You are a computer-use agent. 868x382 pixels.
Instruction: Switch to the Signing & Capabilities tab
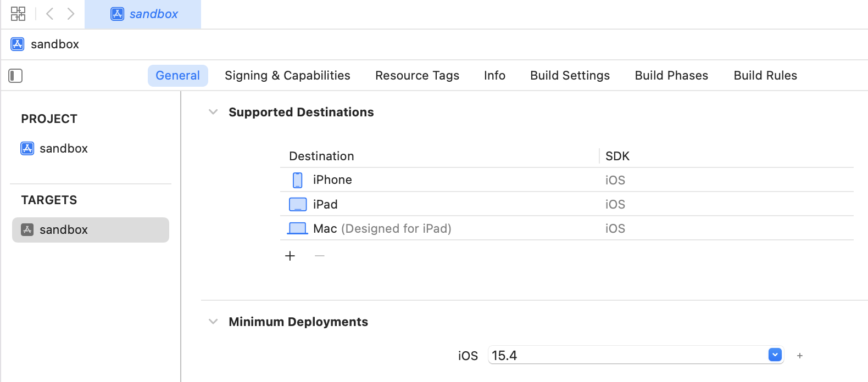pos(287,76)
